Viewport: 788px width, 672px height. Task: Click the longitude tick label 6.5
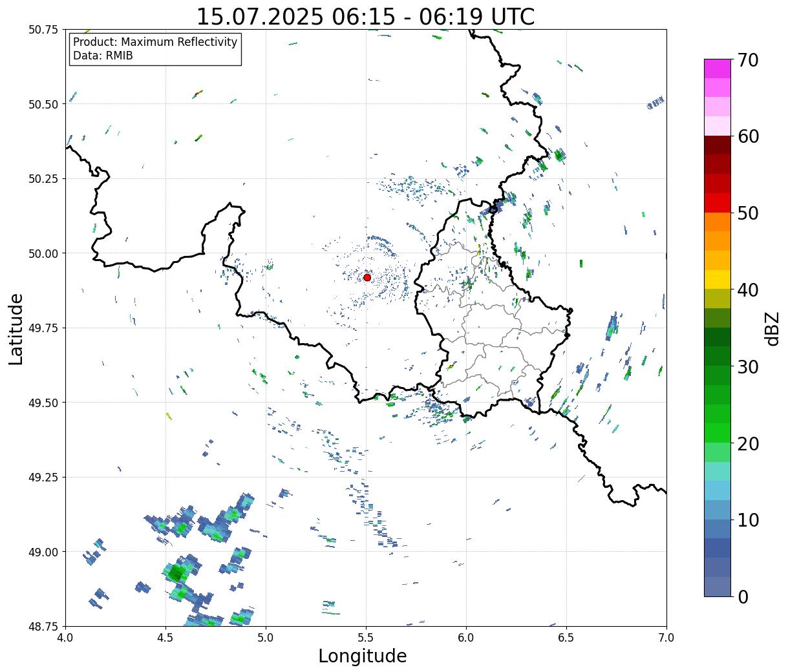pos(566,638)
